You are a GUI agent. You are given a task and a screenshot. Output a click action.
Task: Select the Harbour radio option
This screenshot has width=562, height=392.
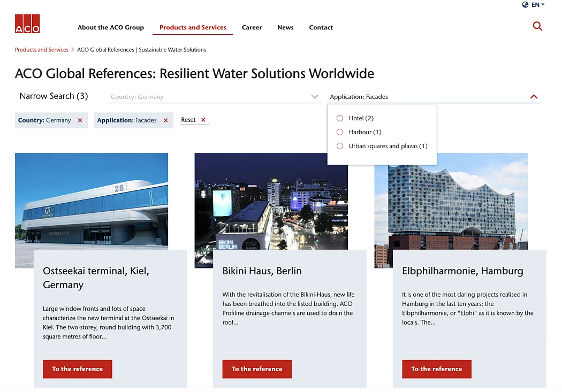[x=340, y=132]
